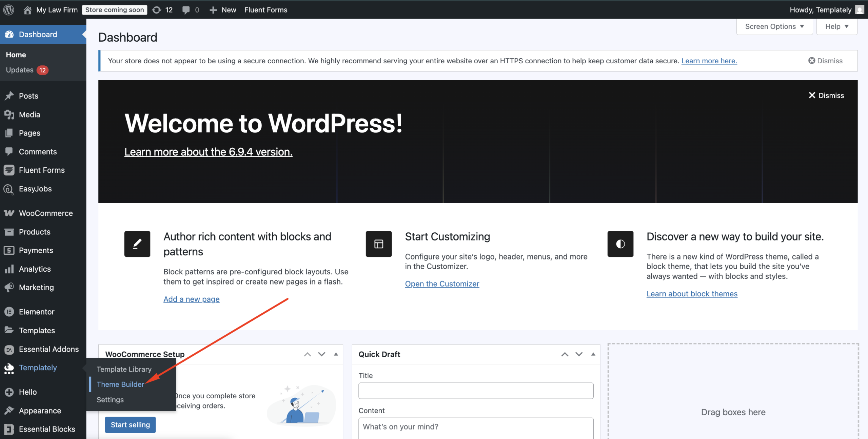Toggle WooCommerce Setup panel collapse arrow

click(336, 354)
